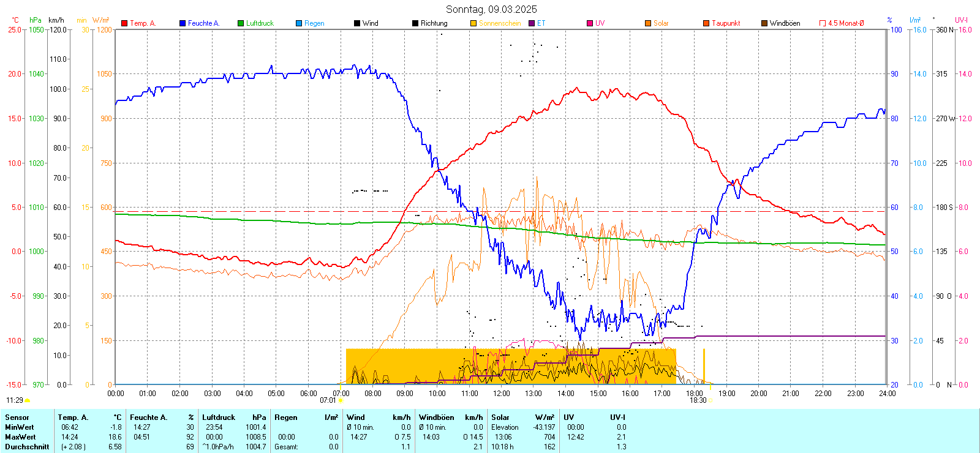Click the blue Feuchte A. legend marker
The width and height of the screenshot is (980, 453).
(183, 23)
